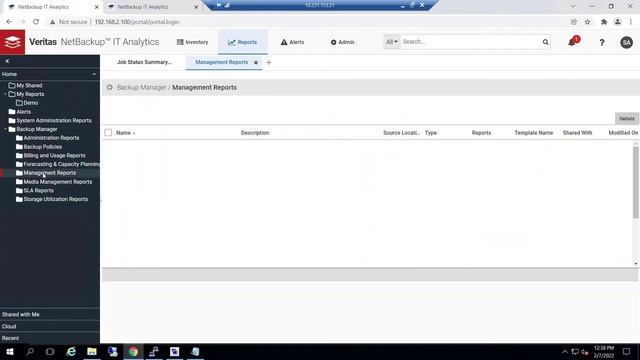Click the browser address bar URL
640x360 pixels.
point(137,22)
